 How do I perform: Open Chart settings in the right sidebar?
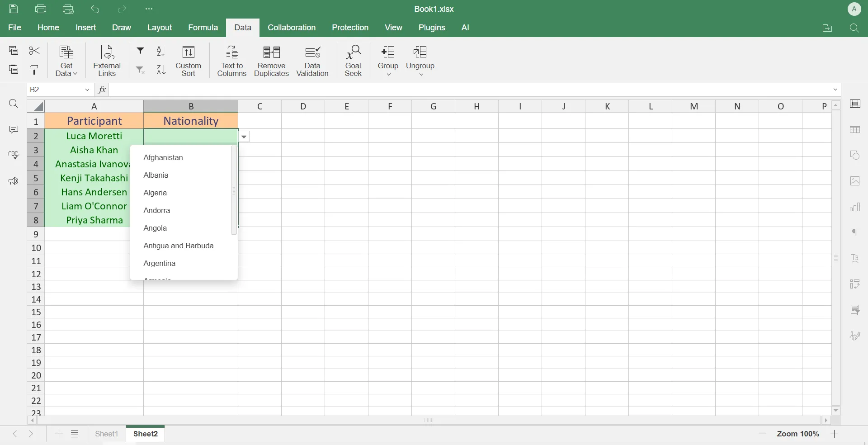pyautogui.click(x=856, y=208)
